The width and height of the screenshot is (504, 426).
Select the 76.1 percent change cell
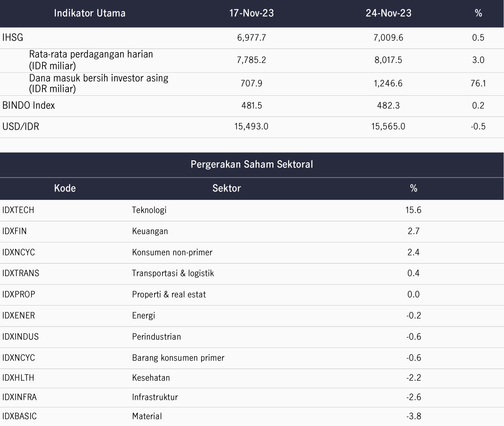coord(478,83)
